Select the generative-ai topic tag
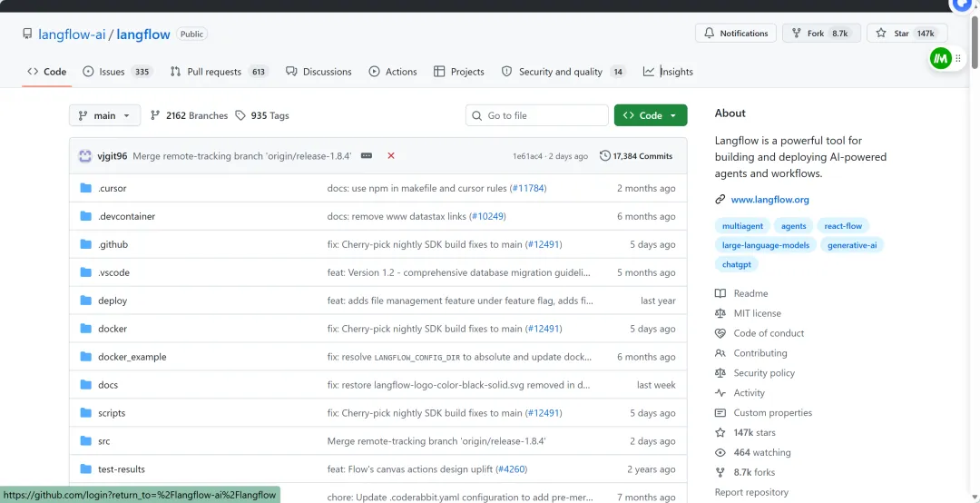The height and width of the screenshot is (503, 980). (x=852, y=245)
